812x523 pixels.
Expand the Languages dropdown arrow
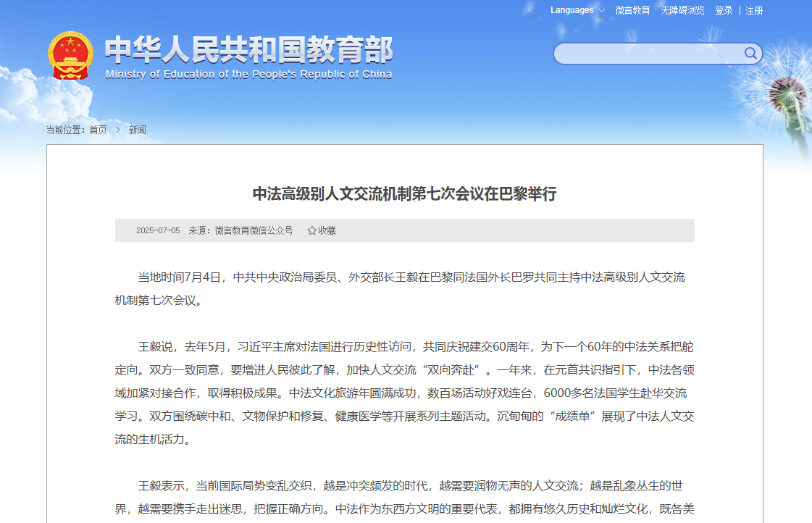click(600, 10)
